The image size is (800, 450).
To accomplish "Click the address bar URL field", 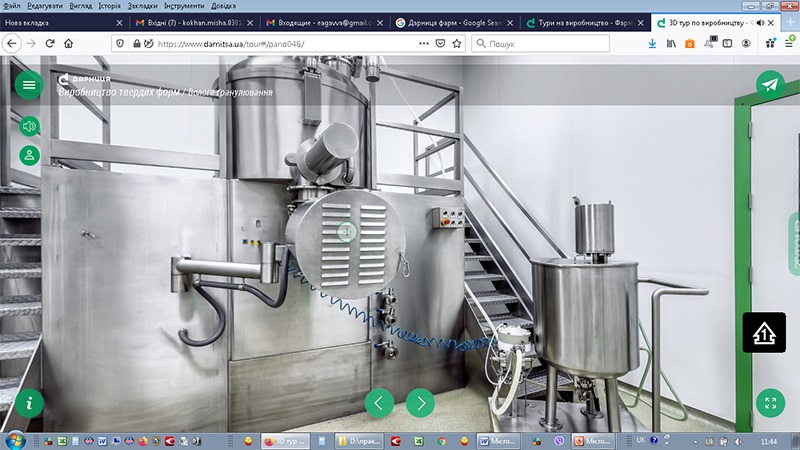I will (286, 44).
